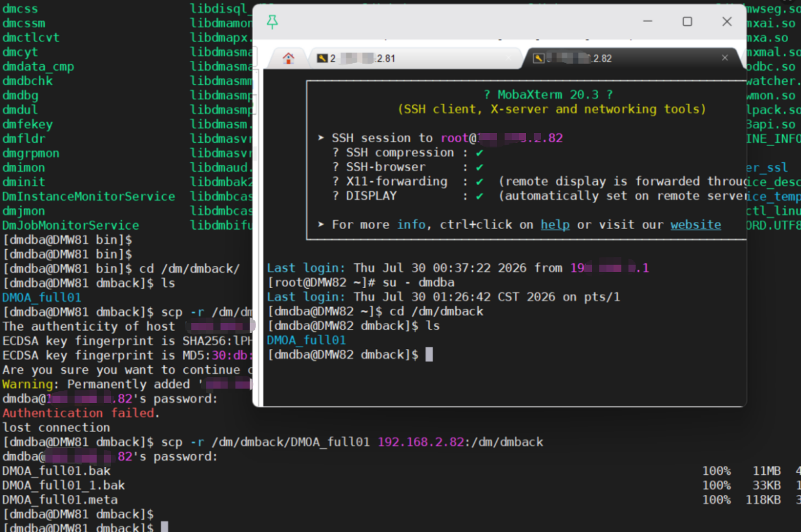Click 'DMOA_full01' directory in the DMW81 background terminal
This screenshot has width=801, height=532.
(42, 297)
